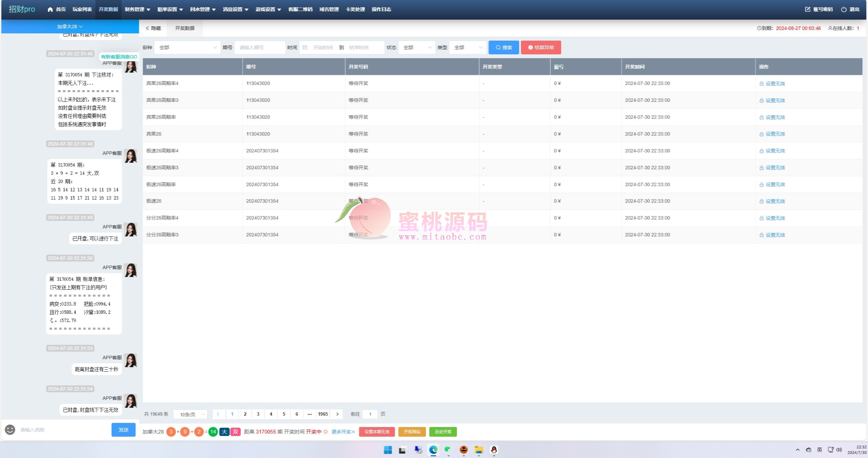Expand the 彩种 dropdown

point(187,47)
